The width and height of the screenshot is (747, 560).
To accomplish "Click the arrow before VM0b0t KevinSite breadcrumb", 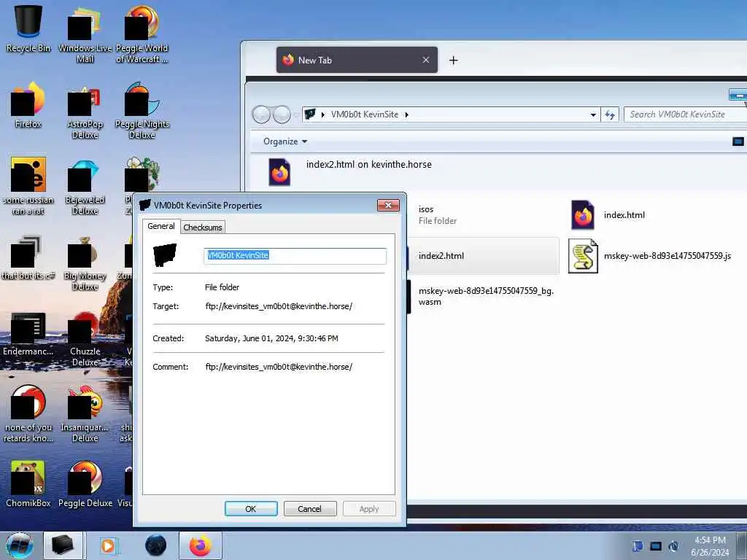I will [x=323, y=114].
